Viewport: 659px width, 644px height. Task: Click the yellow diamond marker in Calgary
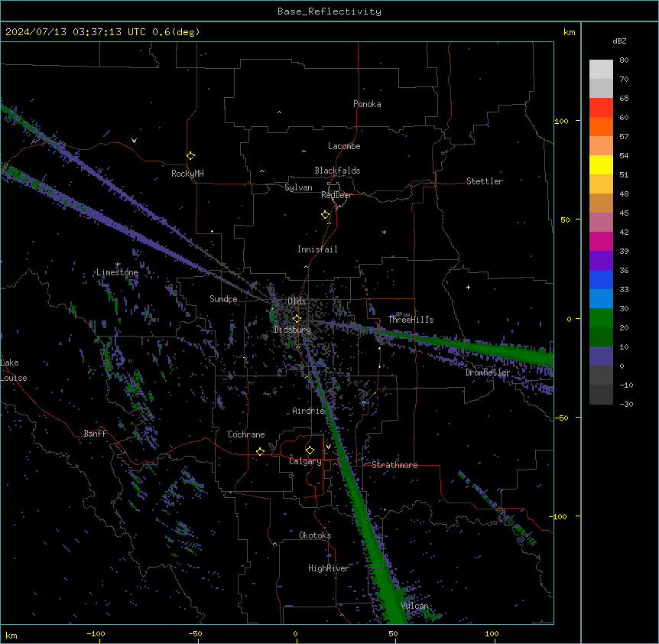[310, 450]
